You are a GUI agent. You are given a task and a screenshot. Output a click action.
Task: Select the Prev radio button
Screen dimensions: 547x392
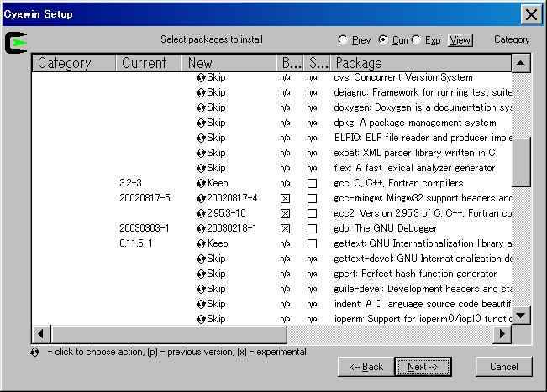pyautogui.click(x=343, y=40)
